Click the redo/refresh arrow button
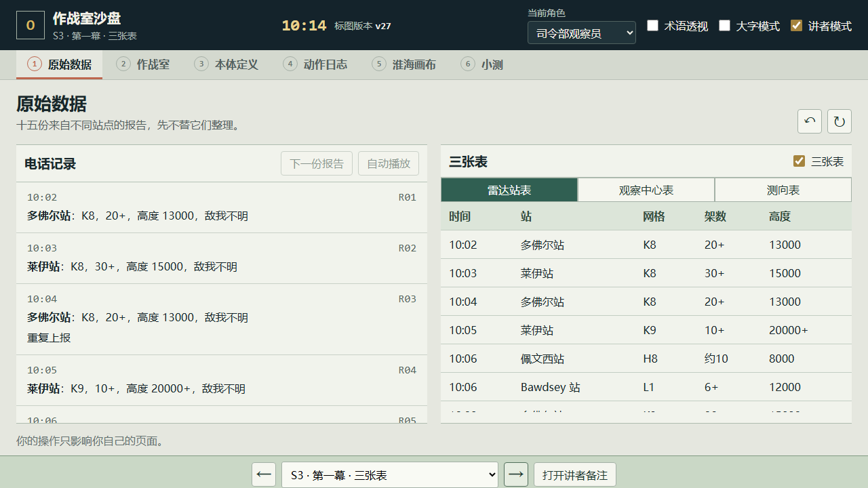Image resolution: width=868 pixels, height=488 pixels. pos(840,121)
